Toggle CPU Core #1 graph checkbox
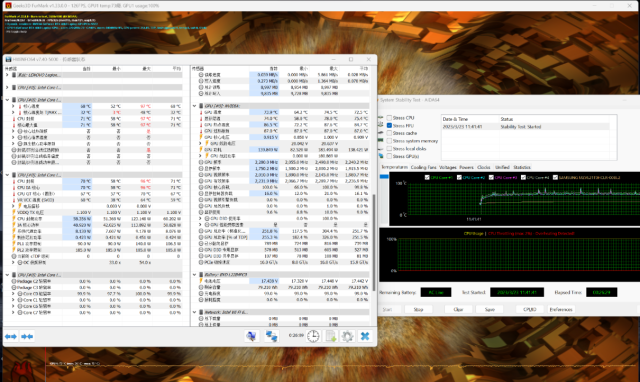The image size is (640, 382). click(427, 178)
